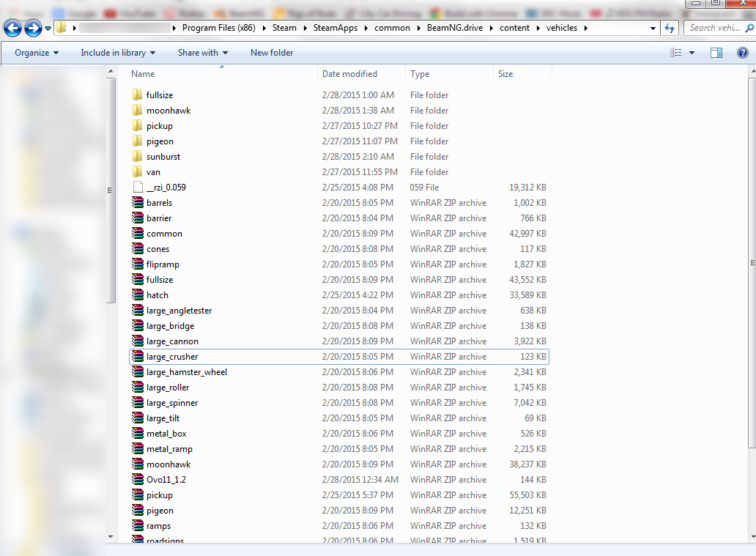Select the moonhawk folder icon
756x556 pixels.
tap(138, 110)
